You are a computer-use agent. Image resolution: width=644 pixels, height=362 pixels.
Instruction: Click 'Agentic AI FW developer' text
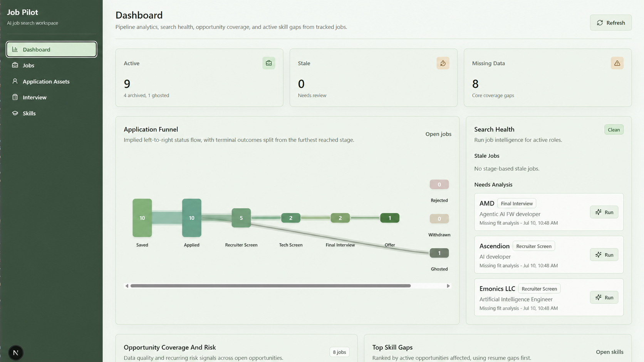(510, 214)
